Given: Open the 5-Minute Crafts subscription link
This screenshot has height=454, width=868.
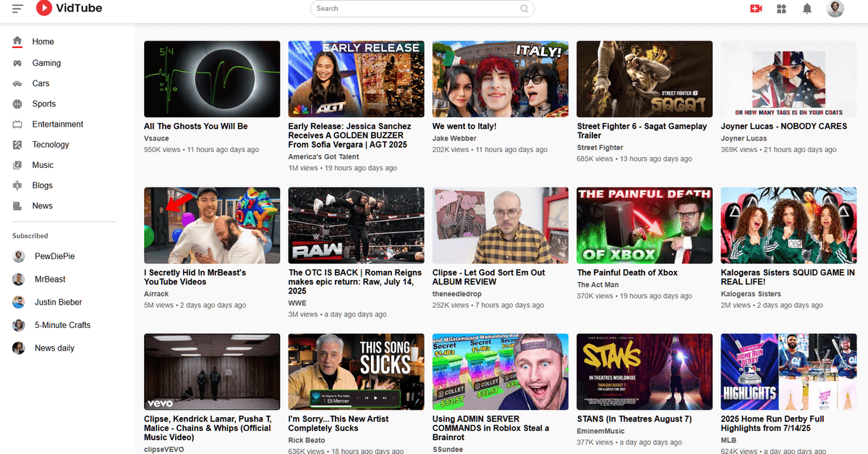Looking at the screenshot, I should 63,325.
